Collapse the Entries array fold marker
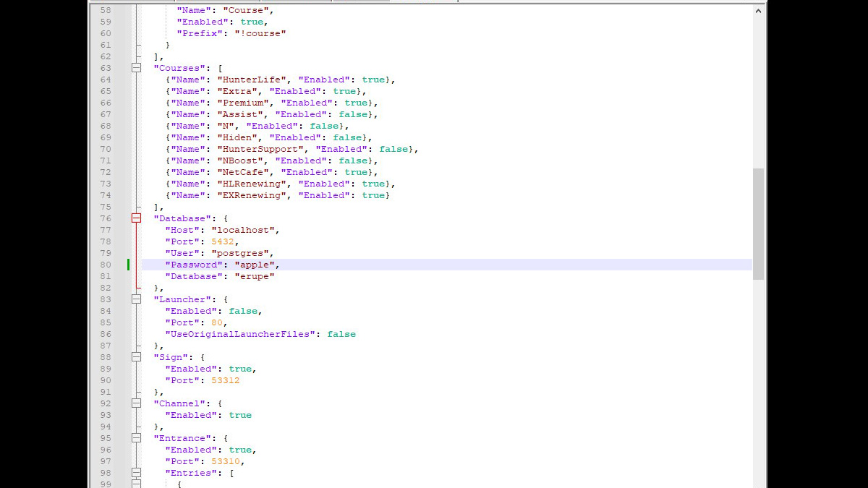Viewport: 868px width, 488px height. point(137,473)
